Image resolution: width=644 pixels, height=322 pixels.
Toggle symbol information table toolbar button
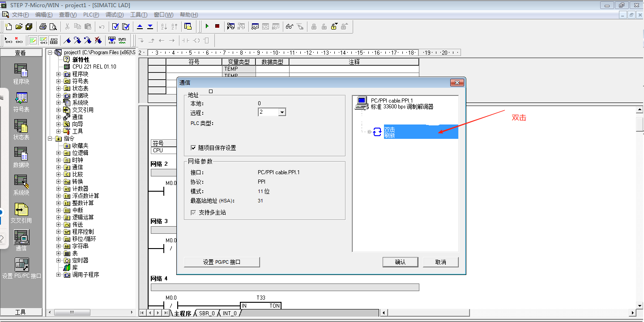[53, 40]
